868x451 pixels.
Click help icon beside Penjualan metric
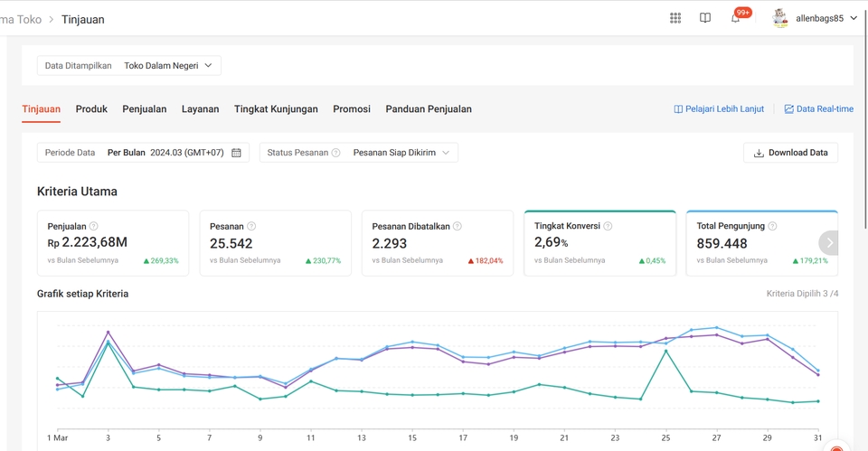[x=93, y=226]
